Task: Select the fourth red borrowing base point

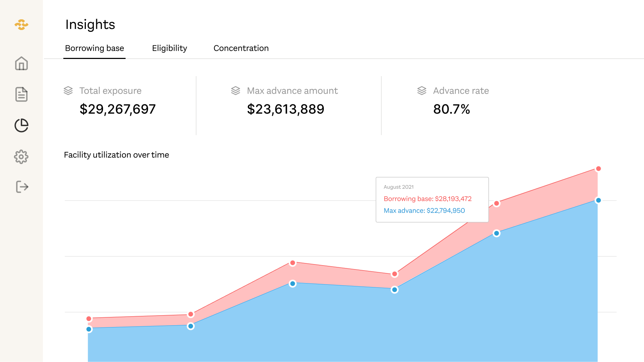Action: 395,274
